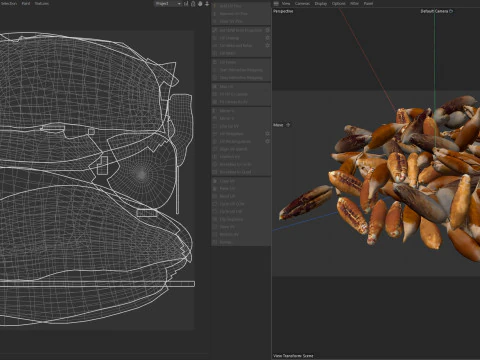Click the lock icon in UV view header
Viewport: 480px width, 360px height.
coord(193,4)
